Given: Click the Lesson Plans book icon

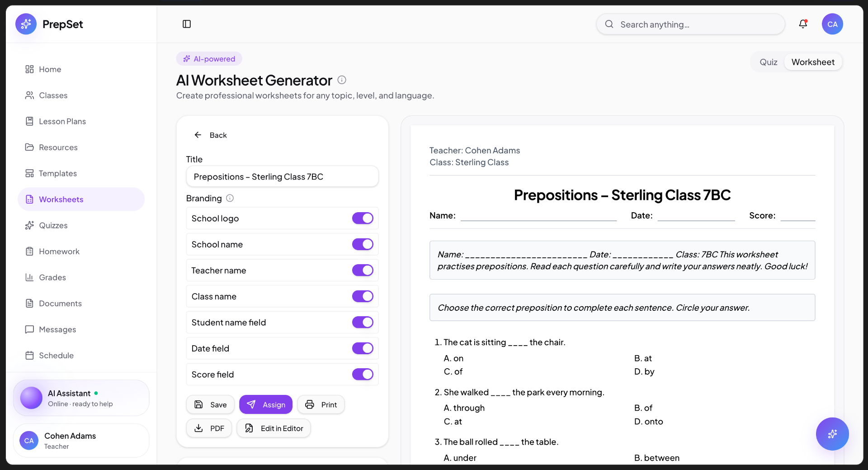Looking at the screenshot, I should [x=29, y=121].
